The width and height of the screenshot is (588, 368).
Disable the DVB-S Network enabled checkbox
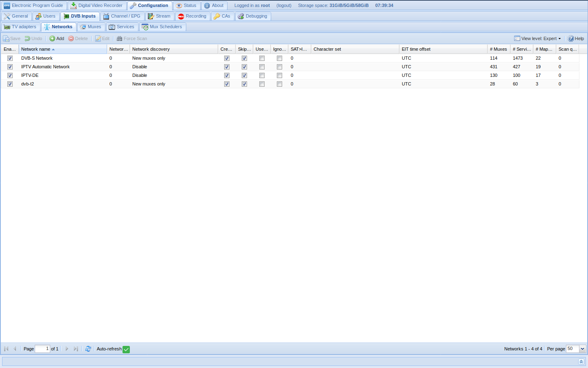coord(10,58)
